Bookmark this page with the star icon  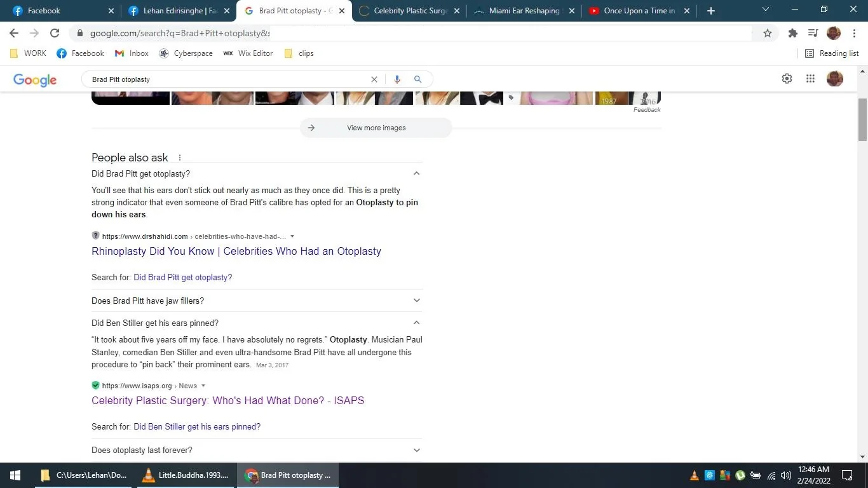(768, 33)
